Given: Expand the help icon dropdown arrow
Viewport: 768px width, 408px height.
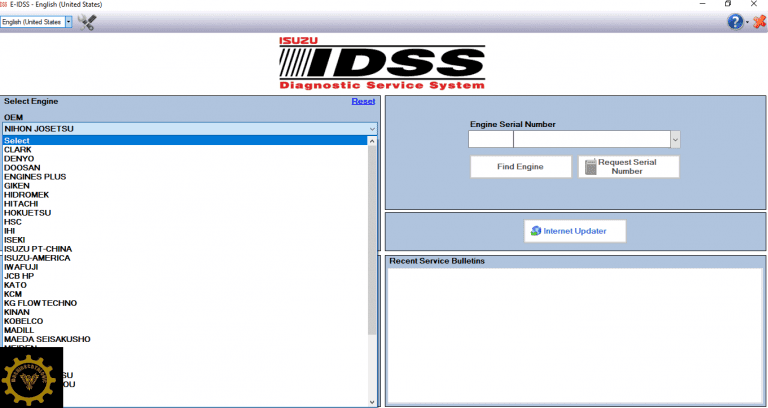Looking at the screenshot, I should [747, 23].
